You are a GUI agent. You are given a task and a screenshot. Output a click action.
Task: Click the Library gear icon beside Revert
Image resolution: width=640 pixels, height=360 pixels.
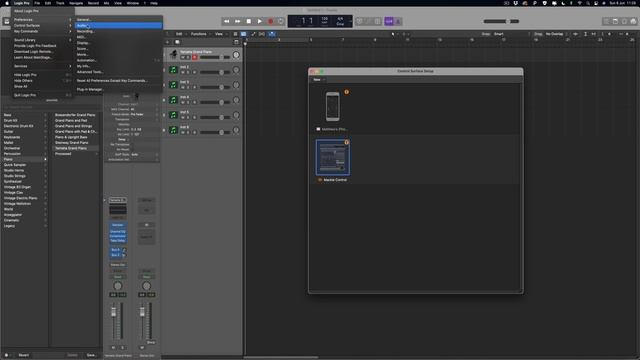(x=6, y=355)
